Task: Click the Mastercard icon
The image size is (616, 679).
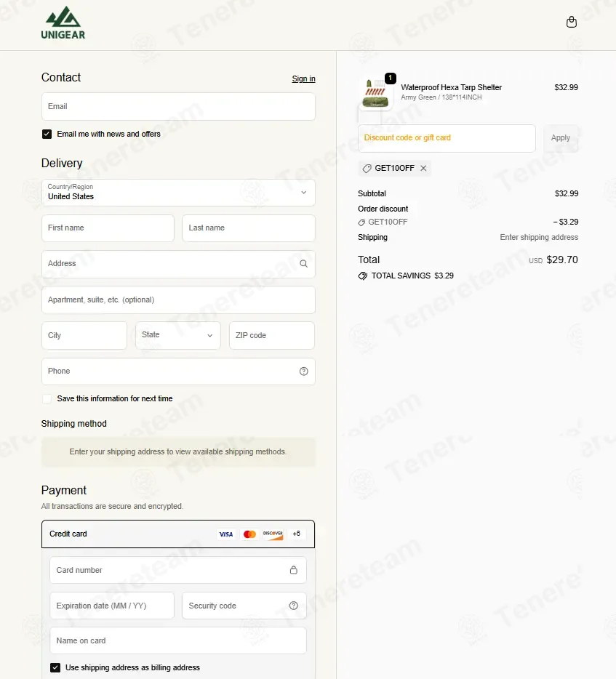Action: 249,534
